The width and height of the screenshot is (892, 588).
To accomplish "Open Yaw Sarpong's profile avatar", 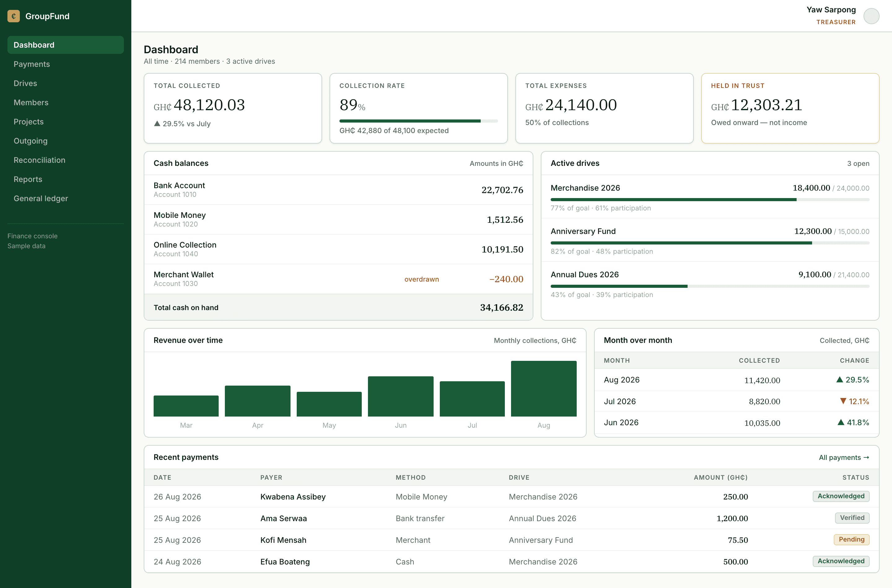I will point(871,16).
